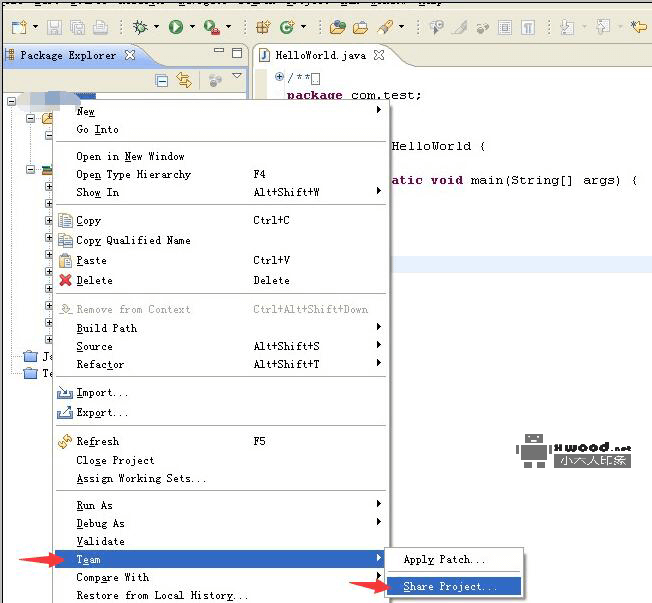This screenshot has width=652, height=603.
Task: Click Apply Patch... in Team submenu
Action: (454, 559)
